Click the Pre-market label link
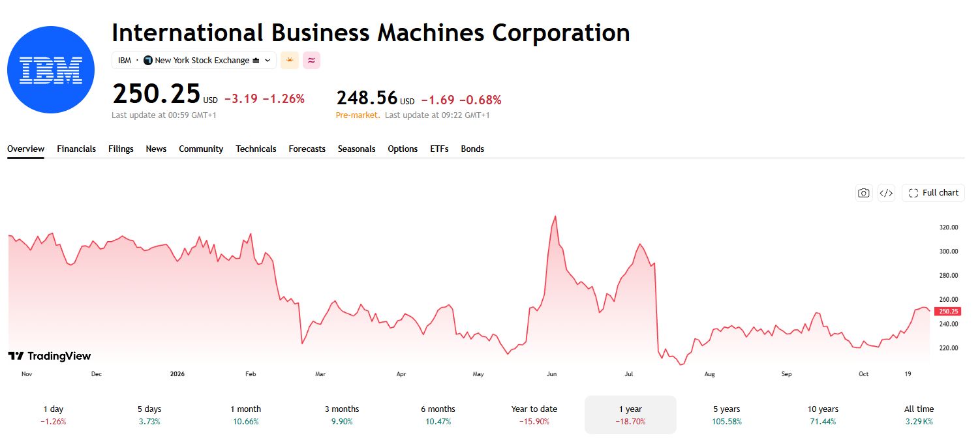 357,115
